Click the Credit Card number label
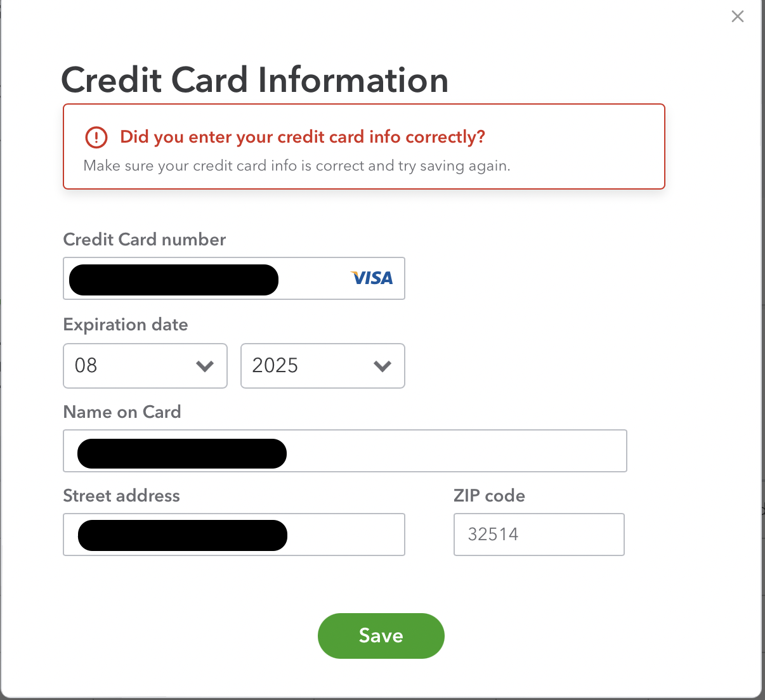Viewport: 765px width, 700px height. (x=145, y=240)
